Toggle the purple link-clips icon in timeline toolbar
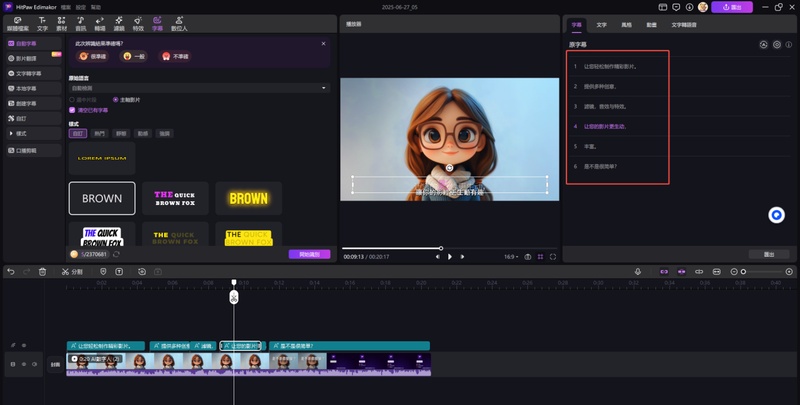 click(664, 272)
